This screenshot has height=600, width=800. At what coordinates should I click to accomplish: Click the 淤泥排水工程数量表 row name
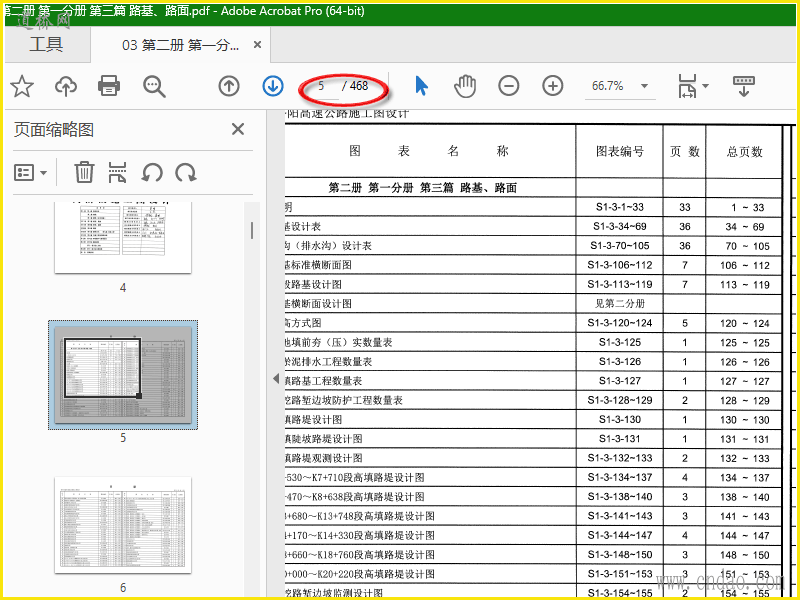click(x=329, y=362)
